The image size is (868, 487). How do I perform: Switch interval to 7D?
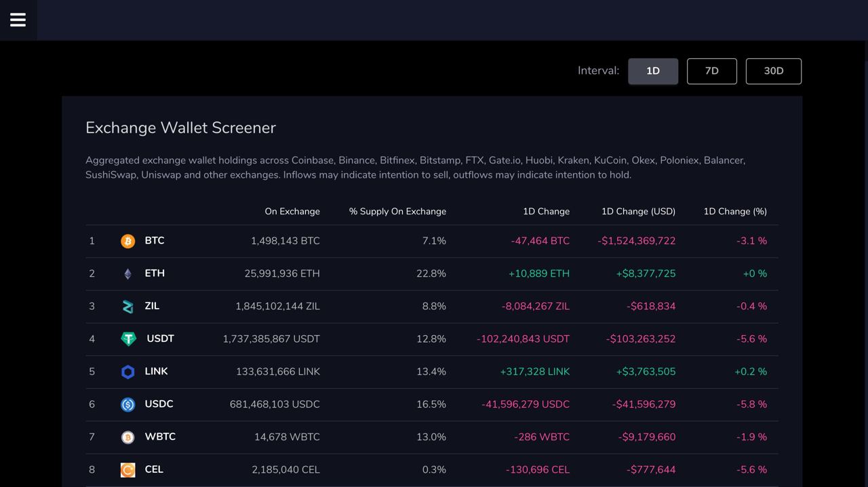click(x=711, y=71)
